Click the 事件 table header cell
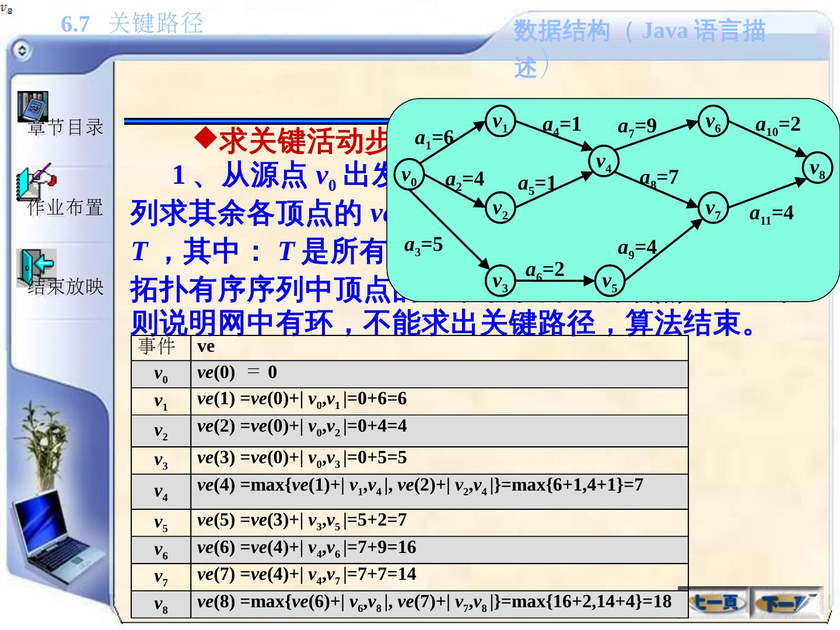 (161, 348)
